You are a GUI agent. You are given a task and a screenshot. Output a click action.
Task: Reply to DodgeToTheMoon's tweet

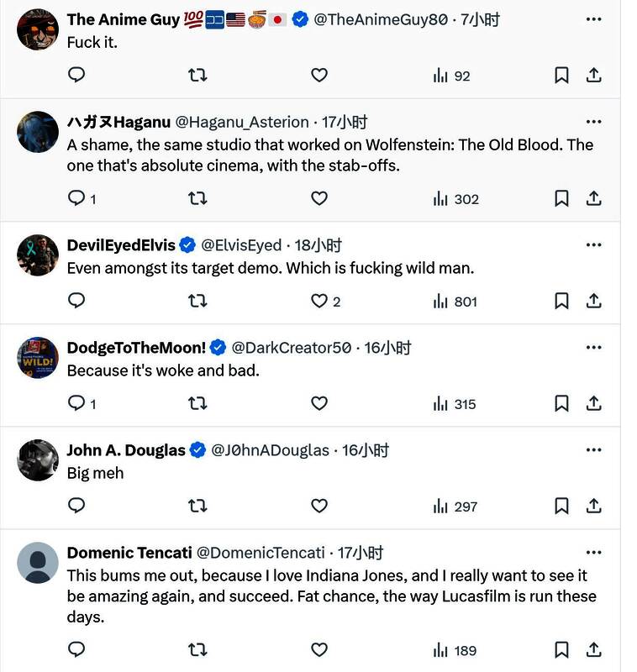tap(76, 404)
